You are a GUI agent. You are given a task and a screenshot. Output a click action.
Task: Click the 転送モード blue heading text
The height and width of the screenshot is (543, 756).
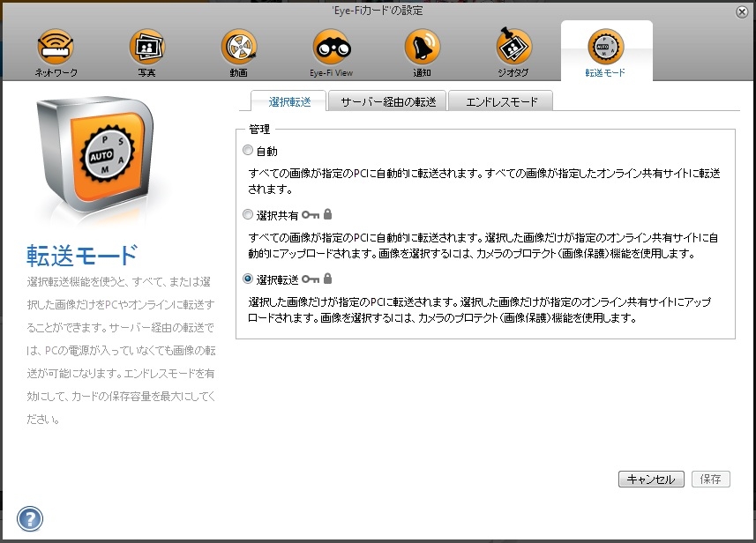(x=82, y=255)
